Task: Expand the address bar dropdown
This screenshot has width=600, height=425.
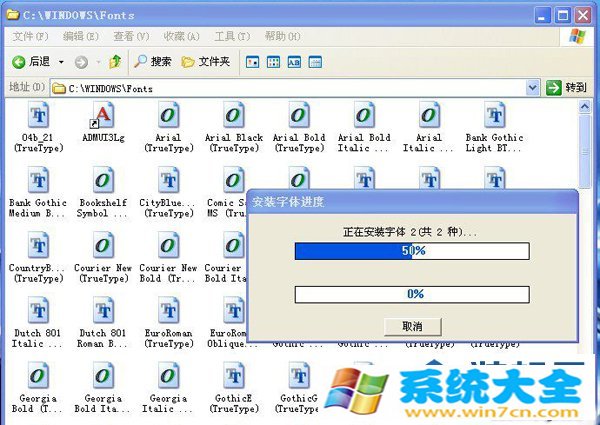Action: click(532, 88)
